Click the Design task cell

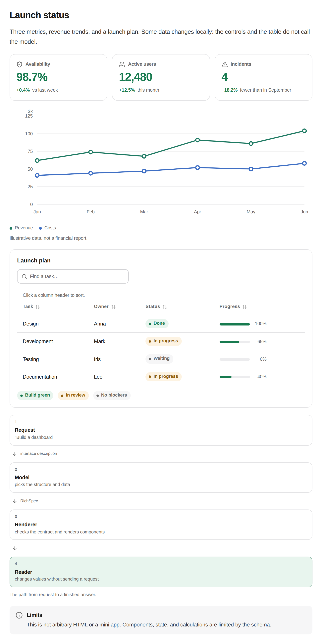click(x=31, y=324)
